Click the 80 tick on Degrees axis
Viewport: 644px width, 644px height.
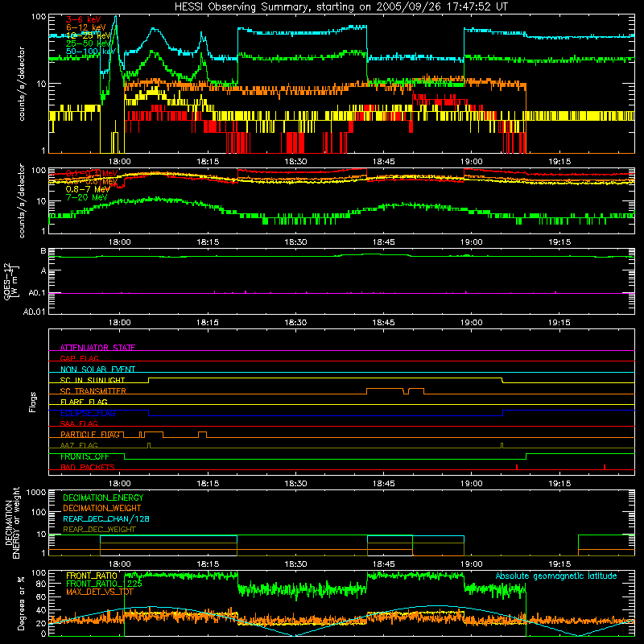pyautogui.click(x=41, y=584)
